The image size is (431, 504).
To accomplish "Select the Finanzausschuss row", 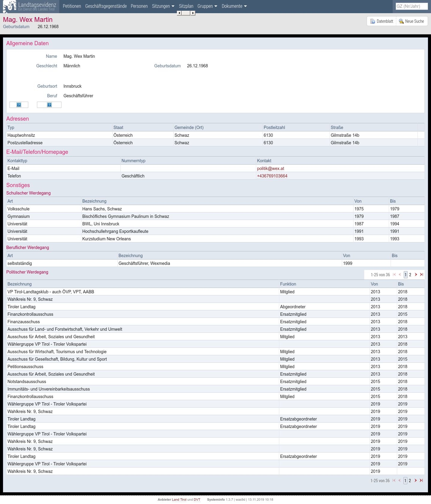I will (x=215, y=322).
